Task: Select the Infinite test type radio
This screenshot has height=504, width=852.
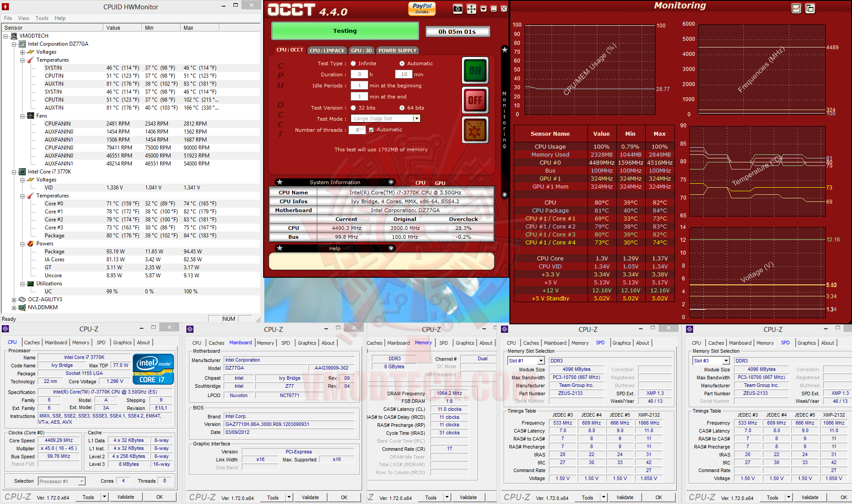Action: (353, 63)
